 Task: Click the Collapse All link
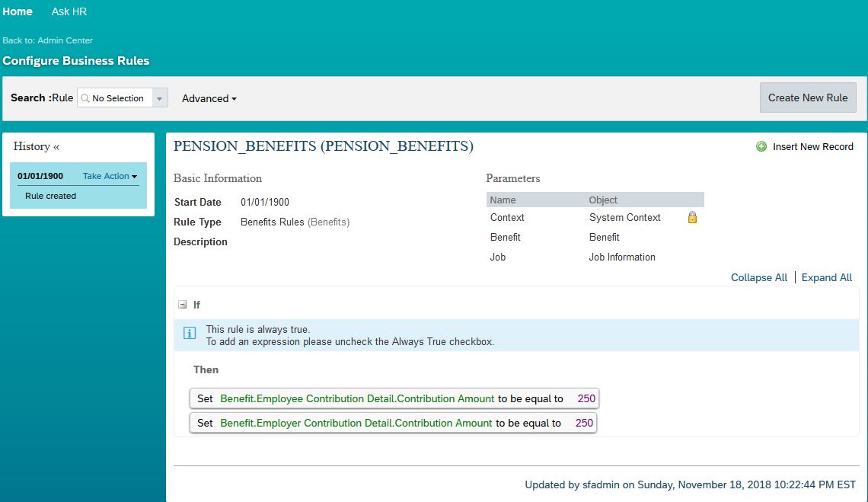759,277
